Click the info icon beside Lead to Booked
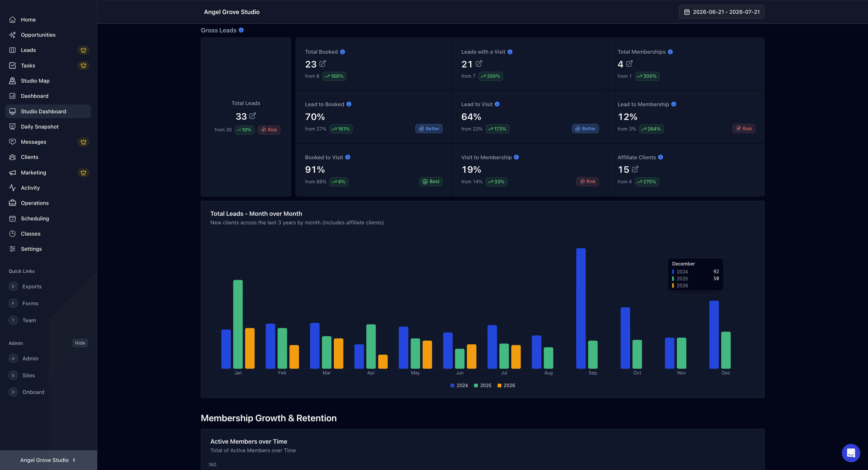868x470 pixels. [349, 104]
